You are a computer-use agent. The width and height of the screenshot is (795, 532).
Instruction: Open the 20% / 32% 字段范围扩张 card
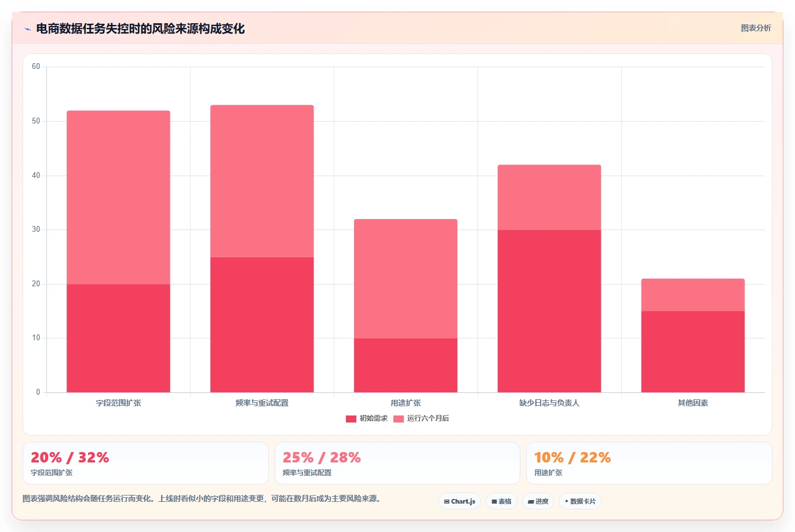pyautogui.click(x=145, y=463)
